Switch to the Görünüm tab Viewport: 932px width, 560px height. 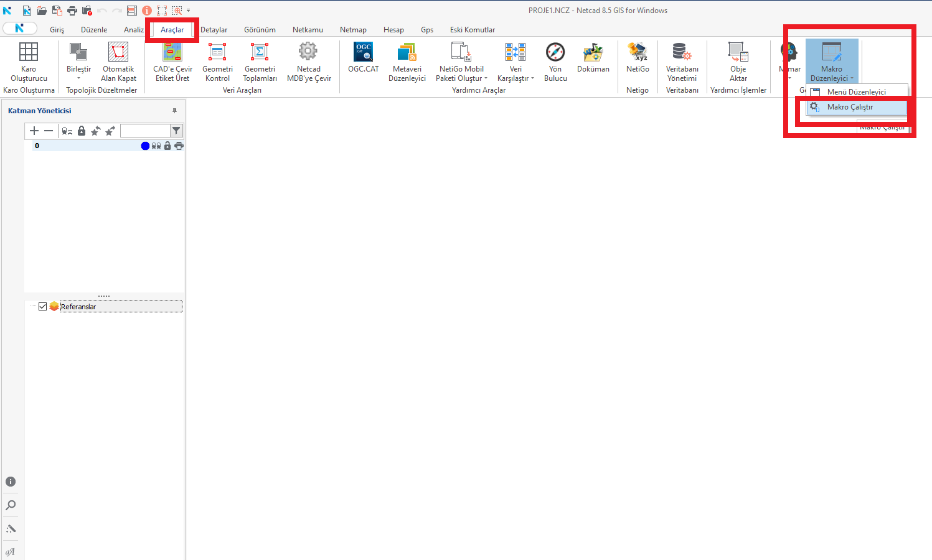click(260, 30)
